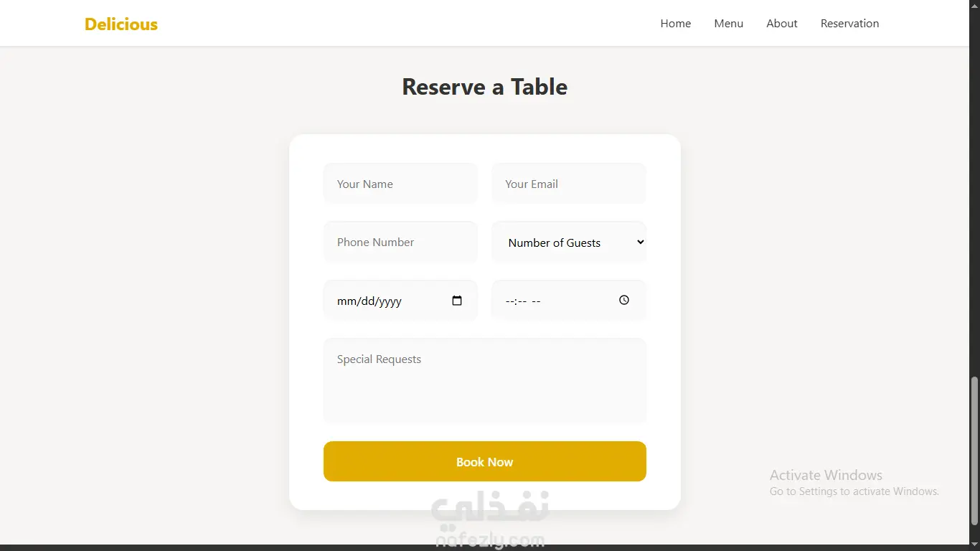Select the Reservation nav link
This screenshot has width=980, height=551.
coord(850,24)
